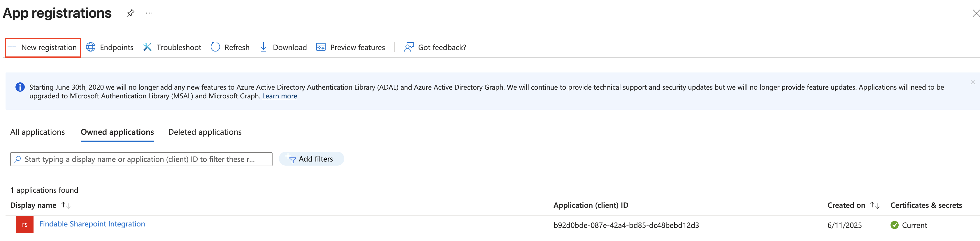
Task: Click the Endpoints globe icon
Action: [91, 47]
